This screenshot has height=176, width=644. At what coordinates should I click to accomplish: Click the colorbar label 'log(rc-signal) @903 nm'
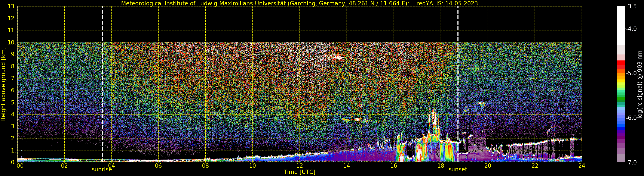coord(640,84)
